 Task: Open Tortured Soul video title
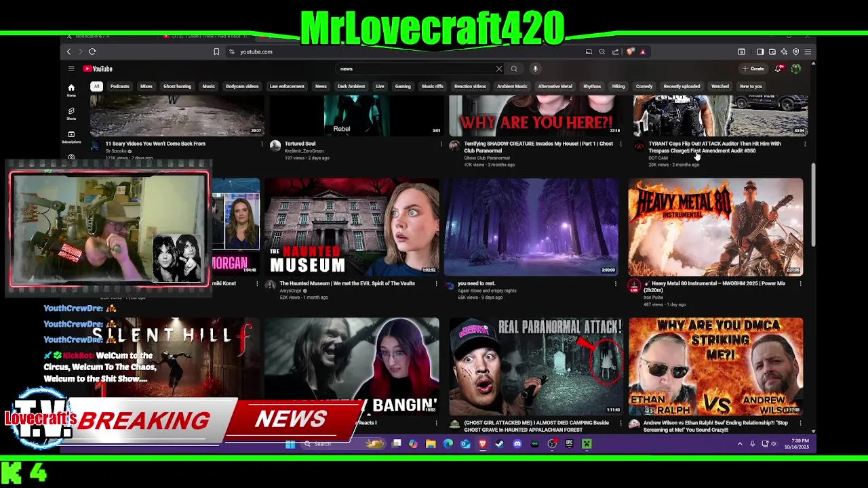pyautogui.click(x=300, y=144)
